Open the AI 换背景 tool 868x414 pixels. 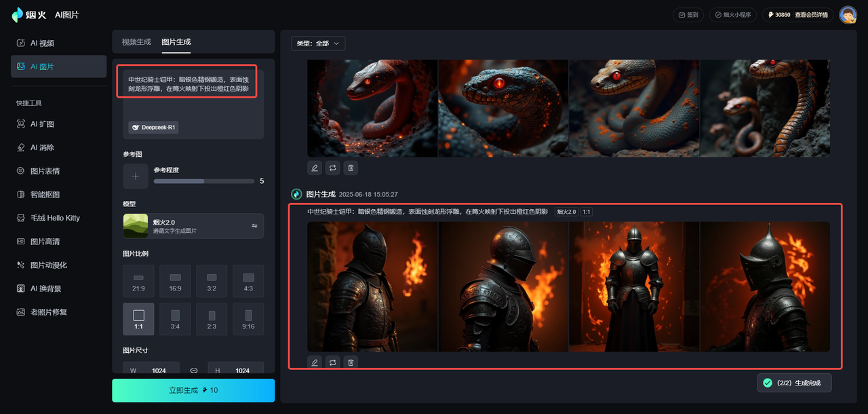58,288
